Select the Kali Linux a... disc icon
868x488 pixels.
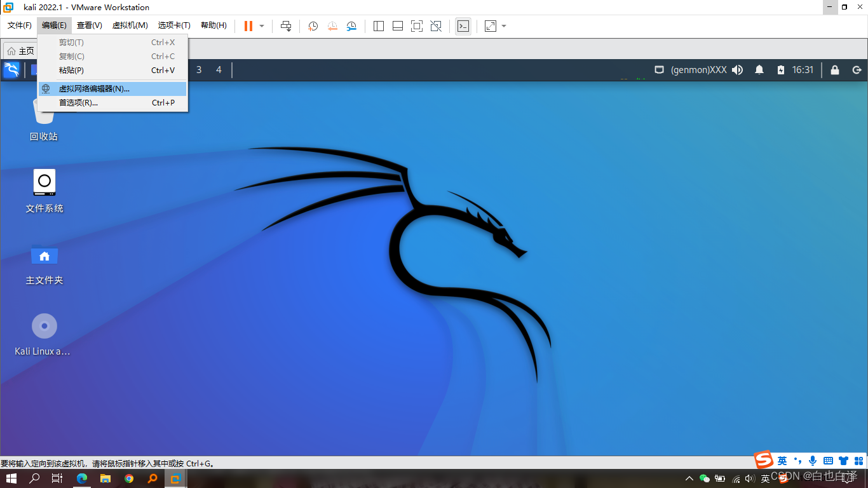43,334
